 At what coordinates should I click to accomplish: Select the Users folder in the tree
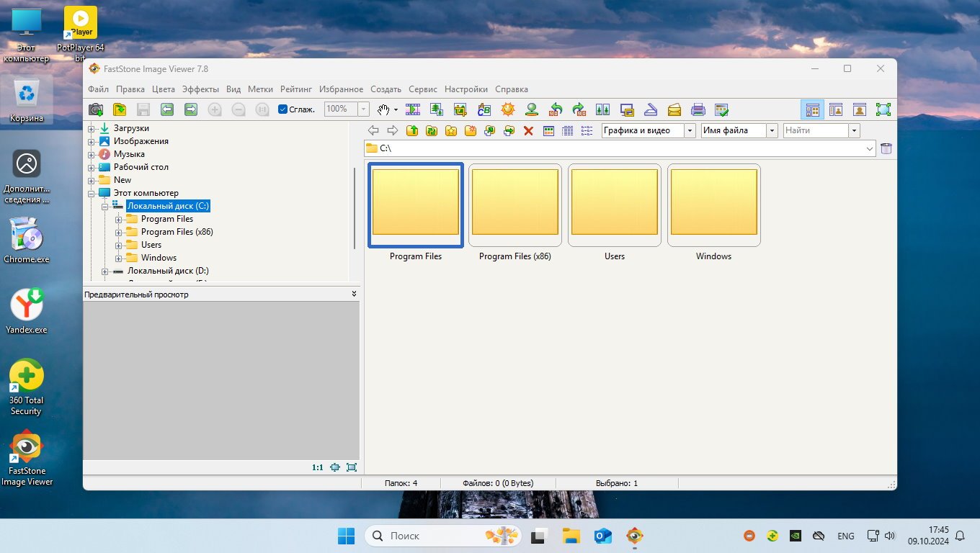click(151, 245)
